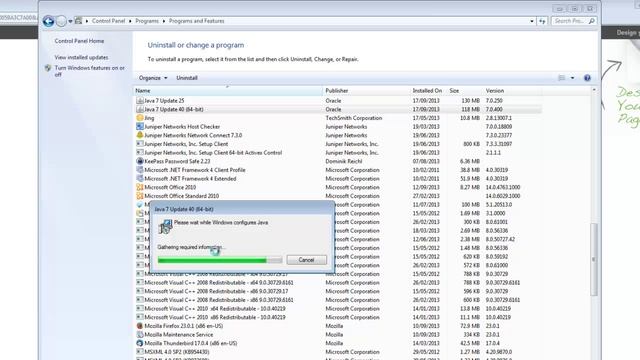Image resolution: width=640 pixels, height=360 pixels.
Task: Click Visual C++ 2010 x86 Redistributable icon
Action: tap(140, 317)
